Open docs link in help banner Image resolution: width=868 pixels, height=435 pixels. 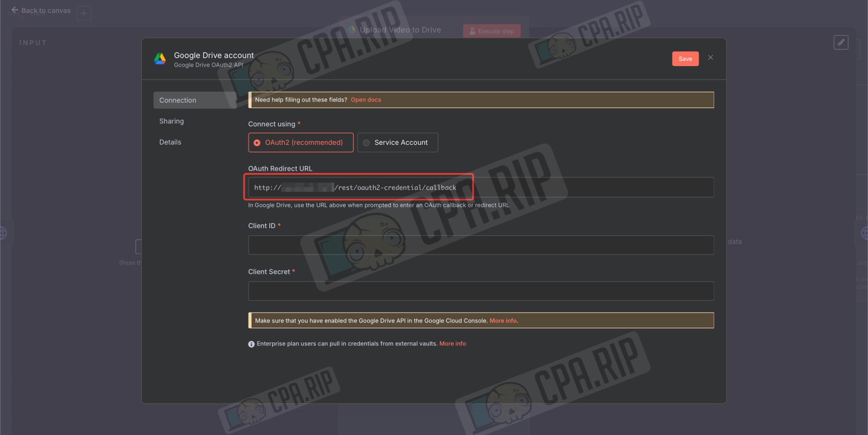(366, 100)
